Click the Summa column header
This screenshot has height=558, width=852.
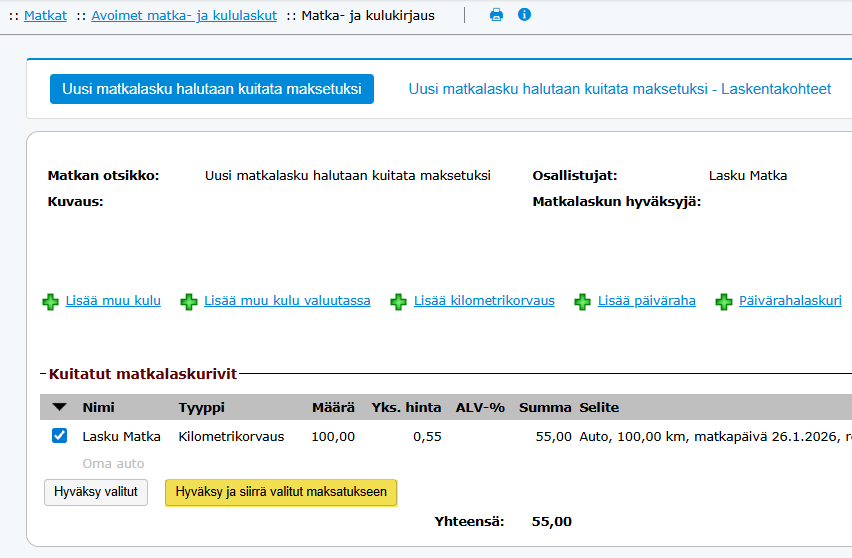click(545, 407)
